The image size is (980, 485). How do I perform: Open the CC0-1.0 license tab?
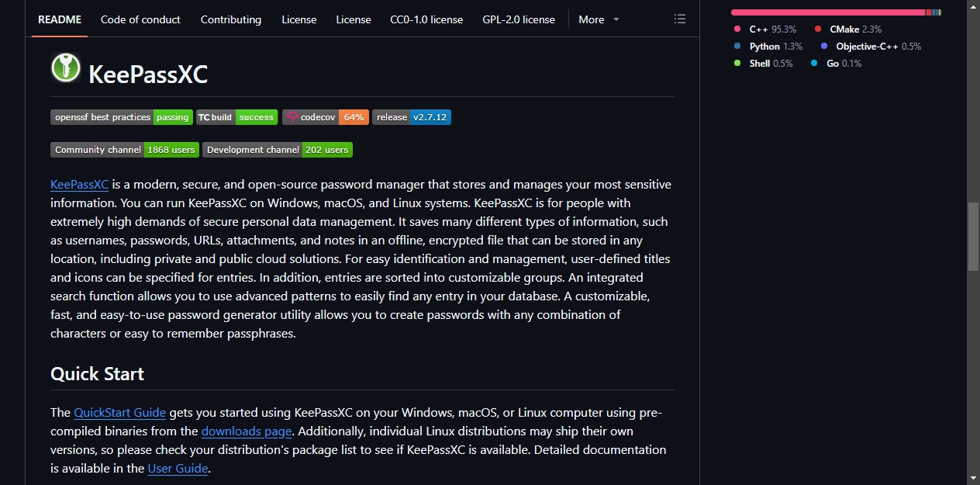coord(426,19)
